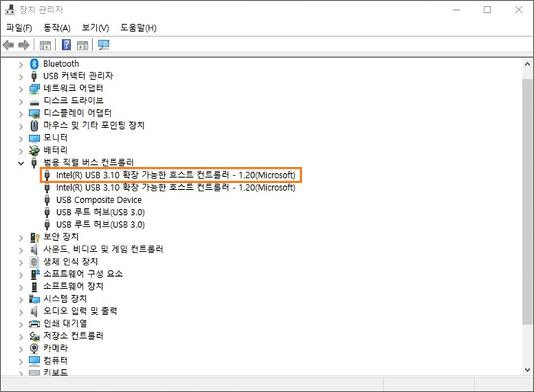The width and height of the screenshot is (534, 392).
Task: Click the Back arrow toolbar icon
Action: pos(8,45)
